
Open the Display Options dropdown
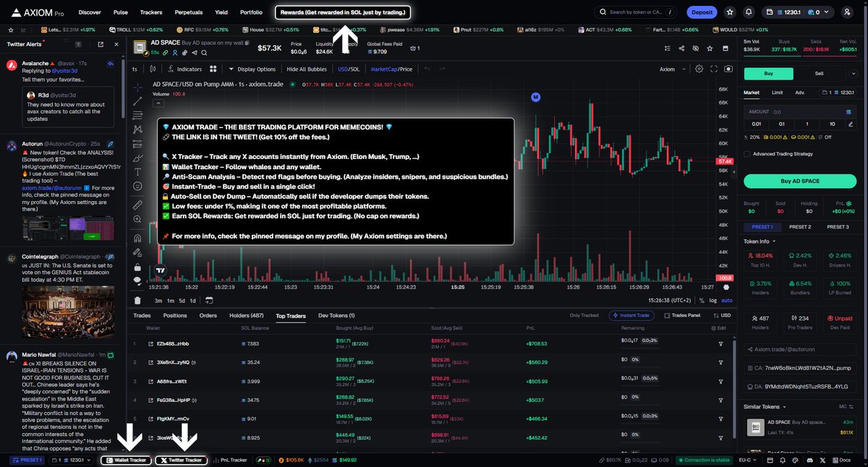(252, 69)
